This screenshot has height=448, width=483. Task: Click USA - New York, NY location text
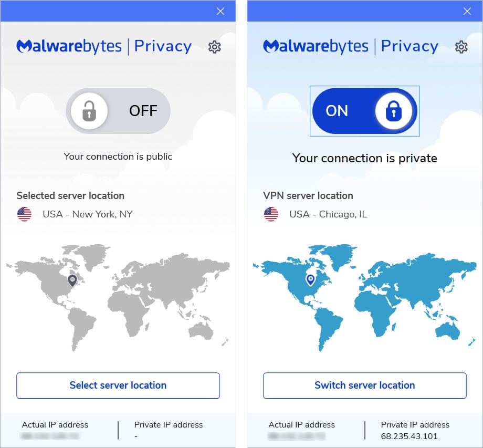tap(88, 214)
